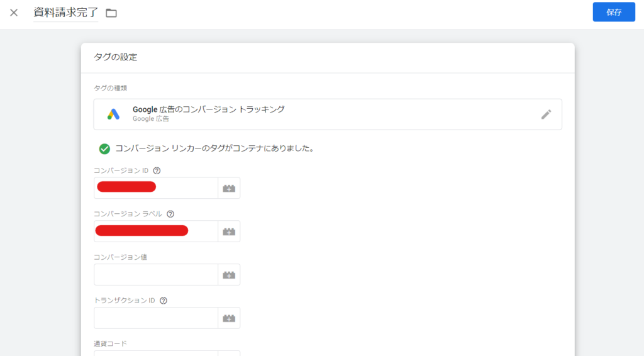Viewport: 644px width, 356px height.
Task: Click the タグの設定 section heading
Action: [115, 58]
